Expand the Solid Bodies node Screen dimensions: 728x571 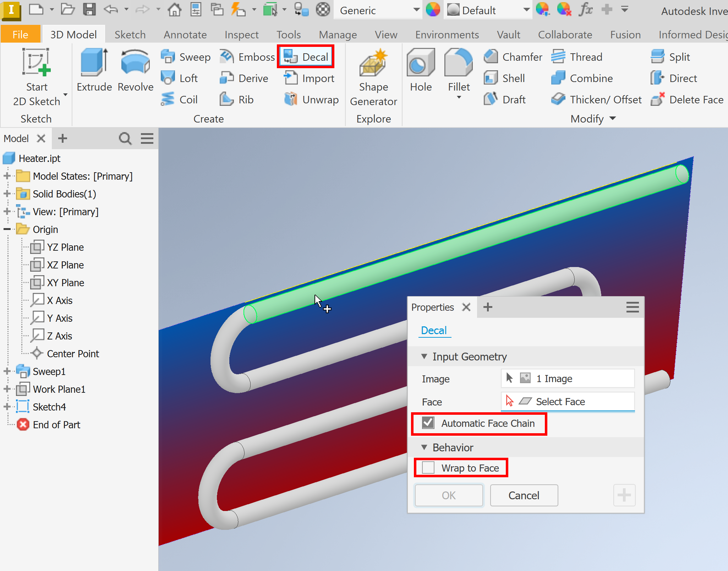6,194
